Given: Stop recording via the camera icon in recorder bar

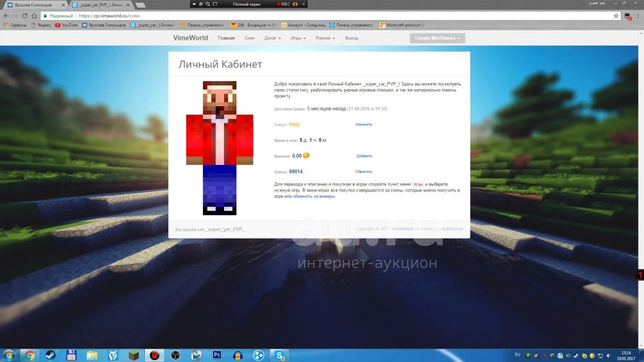Looking at the screenshot, I should 295,4.
